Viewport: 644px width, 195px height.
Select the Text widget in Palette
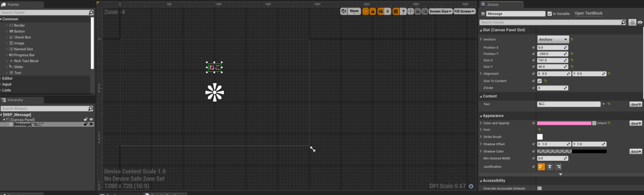(x=17, y=73)
